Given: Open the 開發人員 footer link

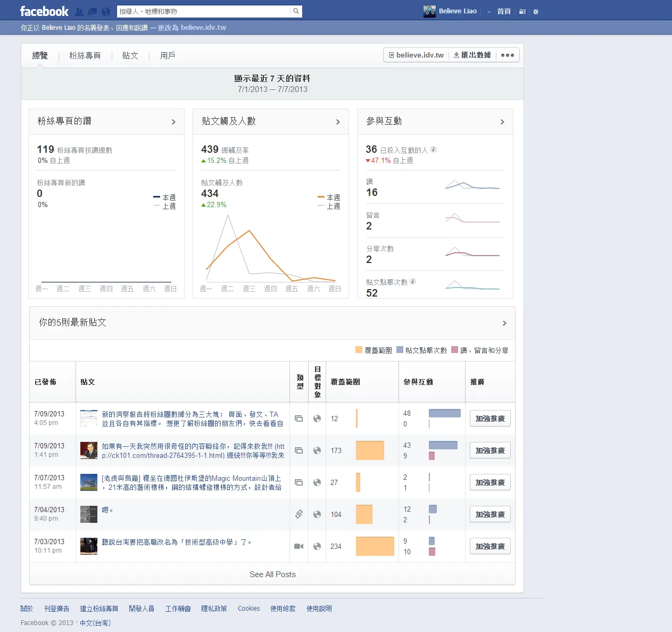Looking at the screenshot, I should (142, 609).
